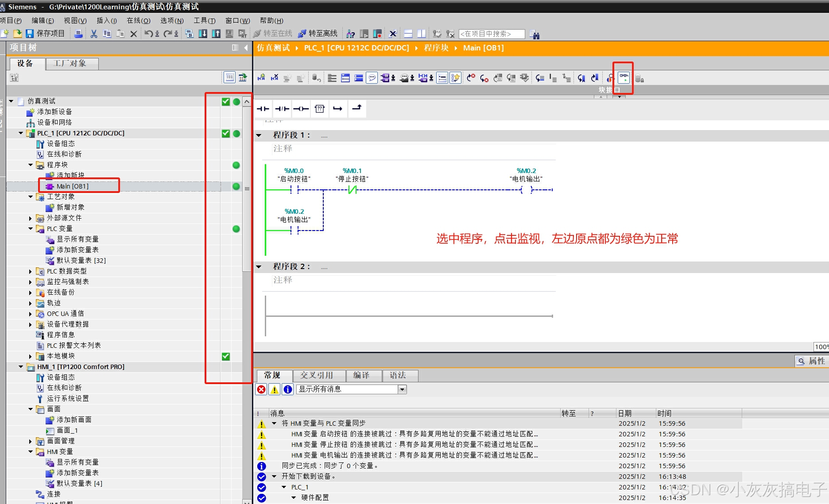
Task: Open the 工具(T) menu
Action: coord(204,20)
